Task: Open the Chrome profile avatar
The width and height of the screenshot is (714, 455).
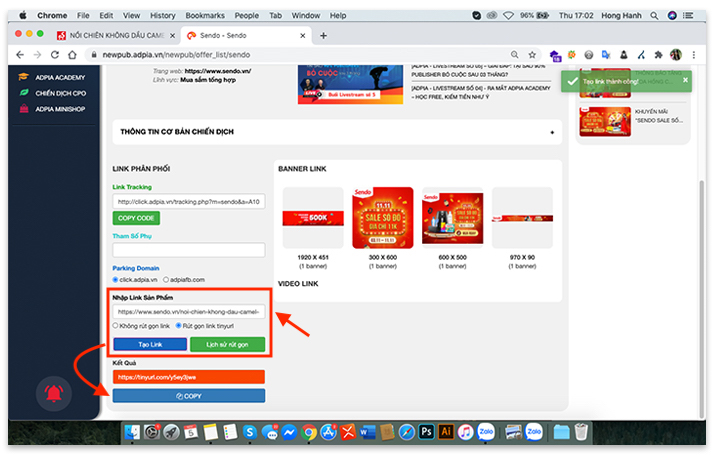Action: (x=676, y=55)
